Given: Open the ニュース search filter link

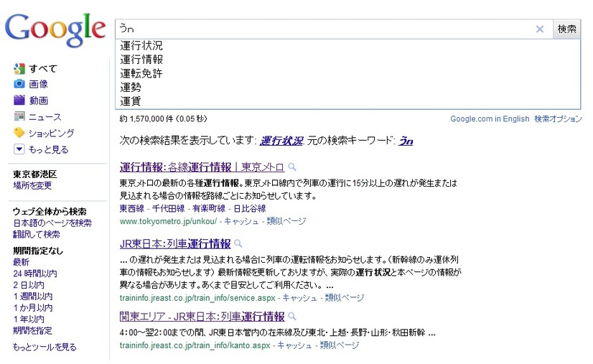Looking at the screenshot, I should pos(45,117).
